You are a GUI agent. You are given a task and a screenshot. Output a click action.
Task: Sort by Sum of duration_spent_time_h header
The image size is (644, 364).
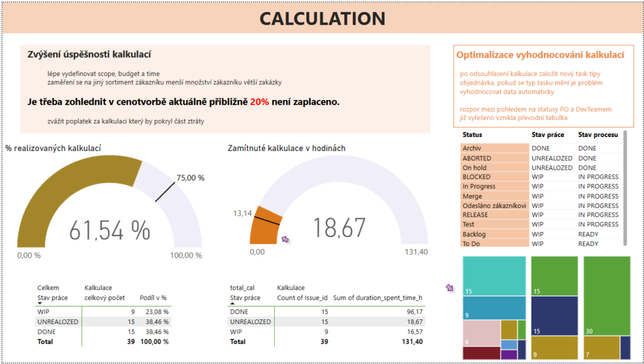(377, 297)
